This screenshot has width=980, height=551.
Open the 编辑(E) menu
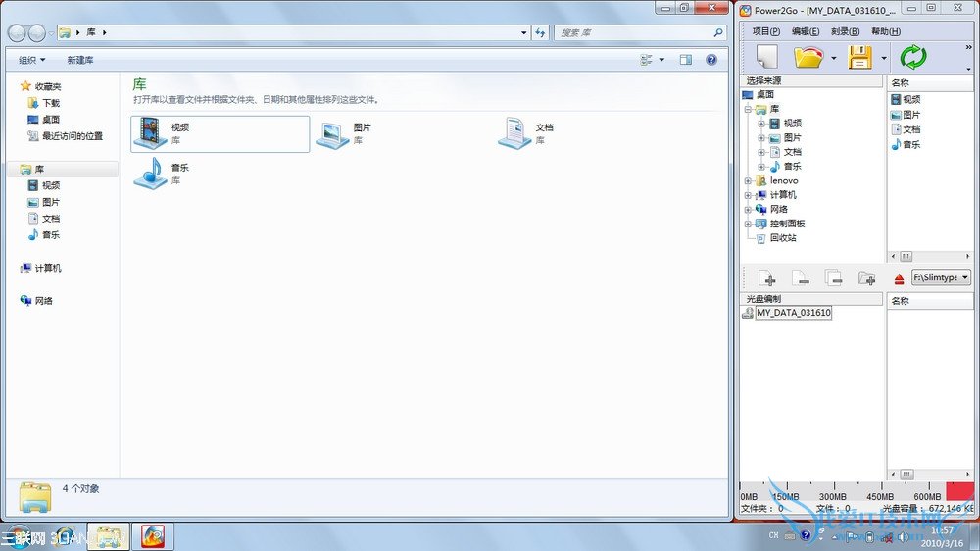click(806, 31)
